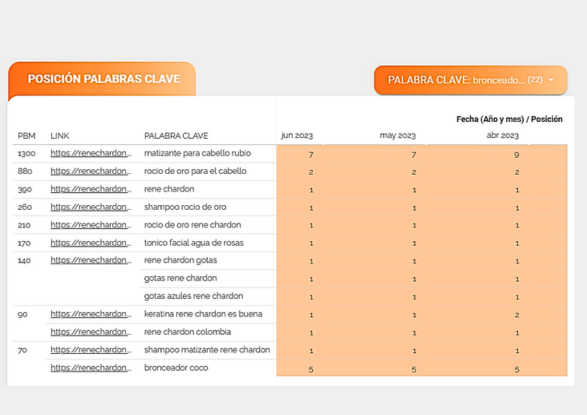Open link for shampoo rocio de oro
The height and width of the screenshot is (415, 587).
(91, 207)
